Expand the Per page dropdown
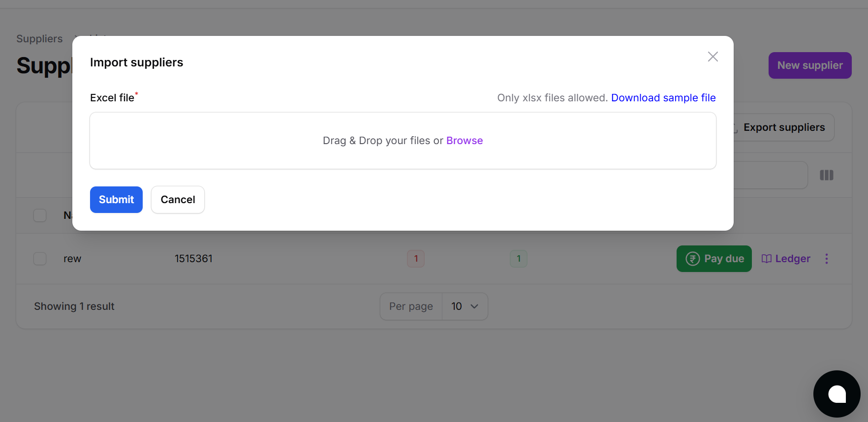This screenshot has height=422, width=868. (465, 306)
